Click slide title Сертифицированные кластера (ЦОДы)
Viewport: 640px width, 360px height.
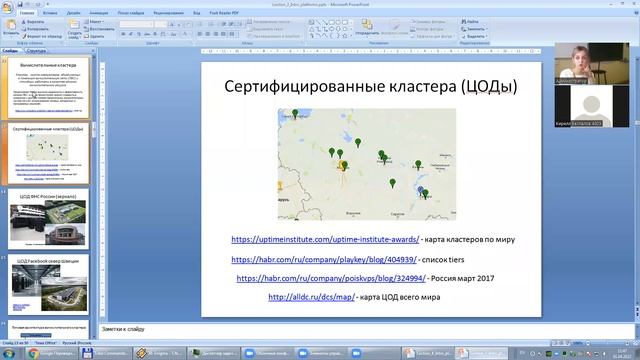[371, 87]
